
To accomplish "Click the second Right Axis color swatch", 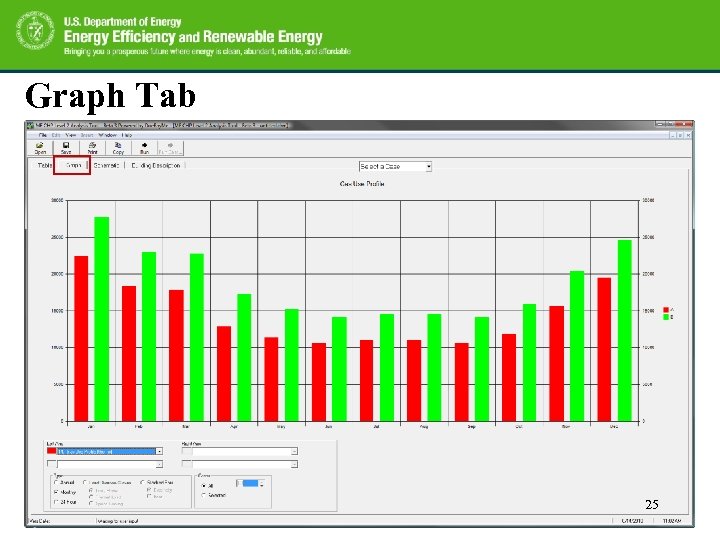I will (186, 464).
